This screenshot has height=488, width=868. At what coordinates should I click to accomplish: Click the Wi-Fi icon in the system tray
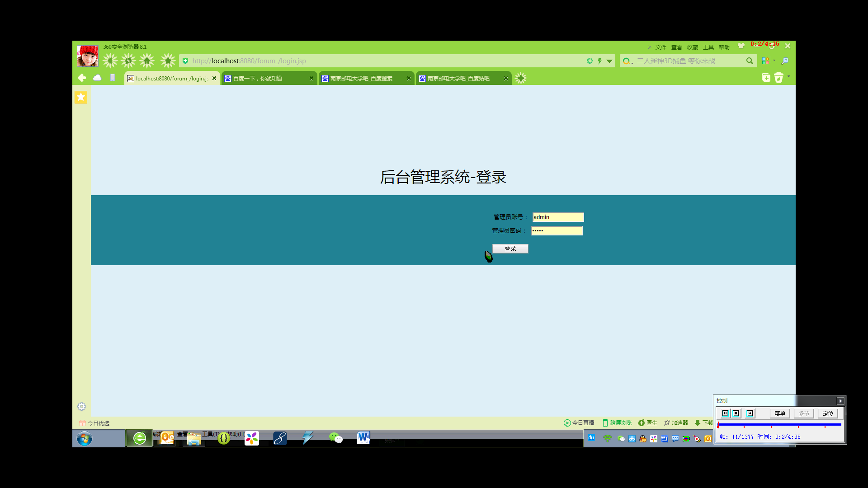click(x=608, y=438)
